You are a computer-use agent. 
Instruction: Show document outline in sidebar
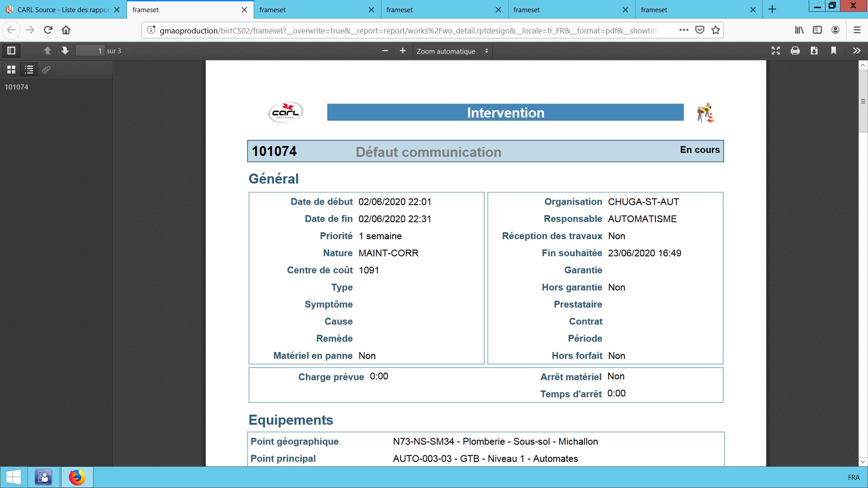pyautogui.click(x=29, y=70)
